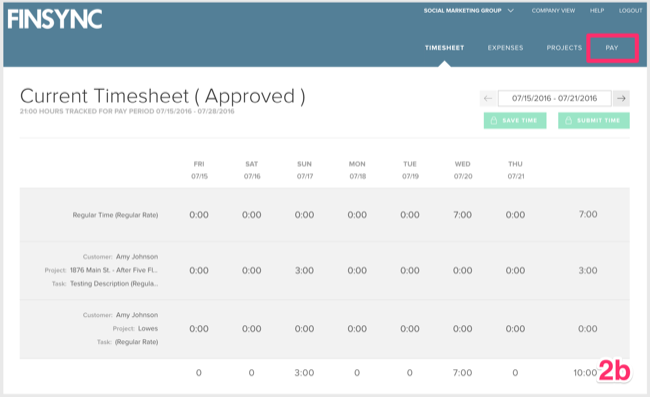Click Lowes row hours for Thu 07/21

pyautogui.click(x=515, y=329)
